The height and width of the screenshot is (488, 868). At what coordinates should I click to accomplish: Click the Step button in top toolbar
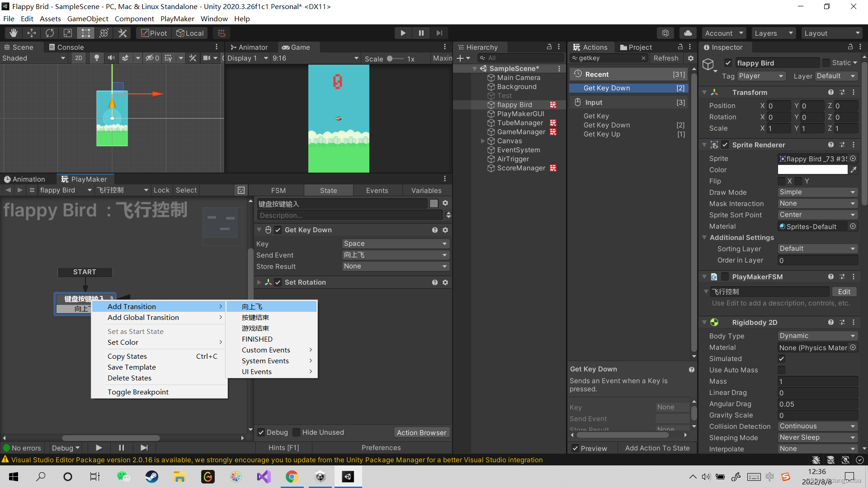point(439,33)
